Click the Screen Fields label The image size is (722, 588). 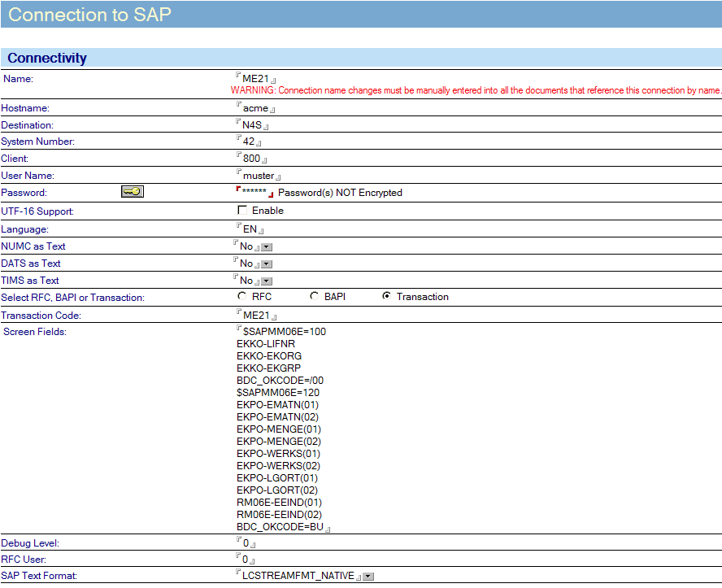click(34, 332)
